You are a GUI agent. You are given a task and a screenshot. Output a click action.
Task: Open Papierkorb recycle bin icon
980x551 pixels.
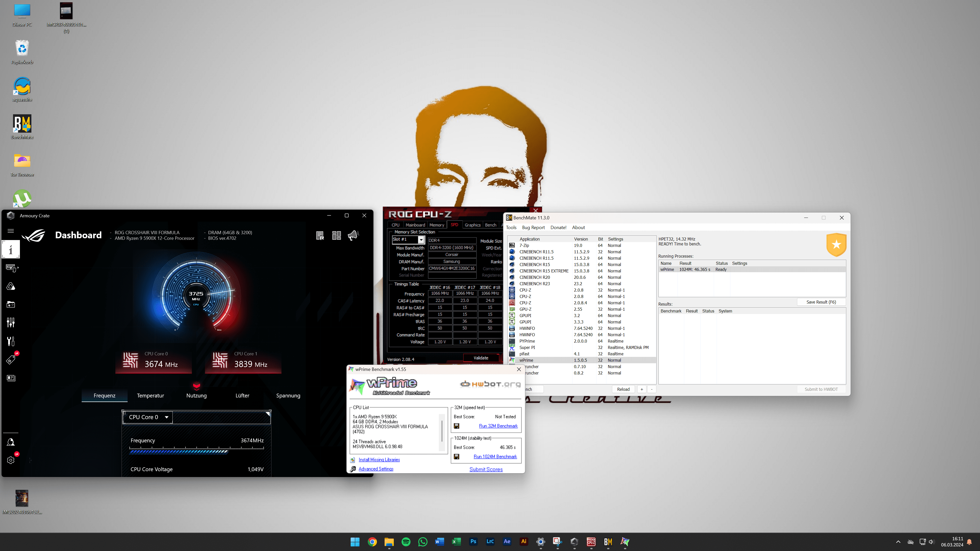22,52
